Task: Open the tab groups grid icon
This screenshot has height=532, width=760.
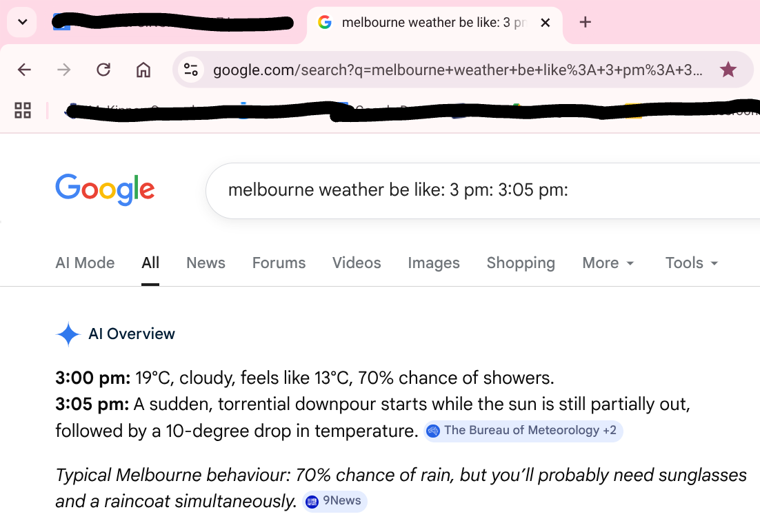Action: 23,110
